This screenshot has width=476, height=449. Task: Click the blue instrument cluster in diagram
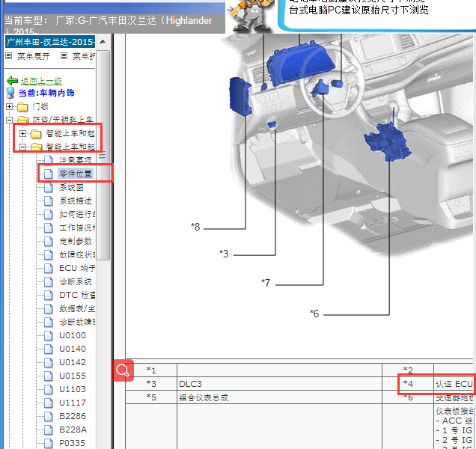[x=299, y=65]
